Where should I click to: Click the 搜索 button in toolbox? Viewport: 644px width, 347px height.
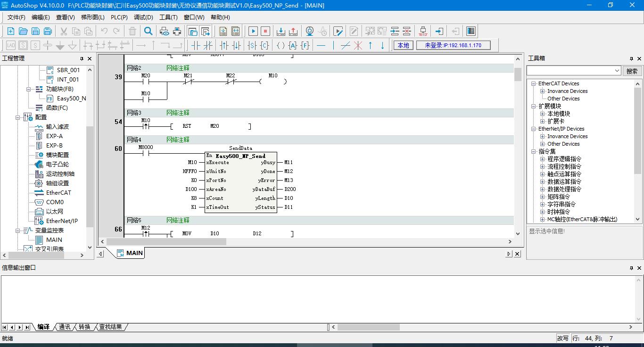tap(632, 71)
